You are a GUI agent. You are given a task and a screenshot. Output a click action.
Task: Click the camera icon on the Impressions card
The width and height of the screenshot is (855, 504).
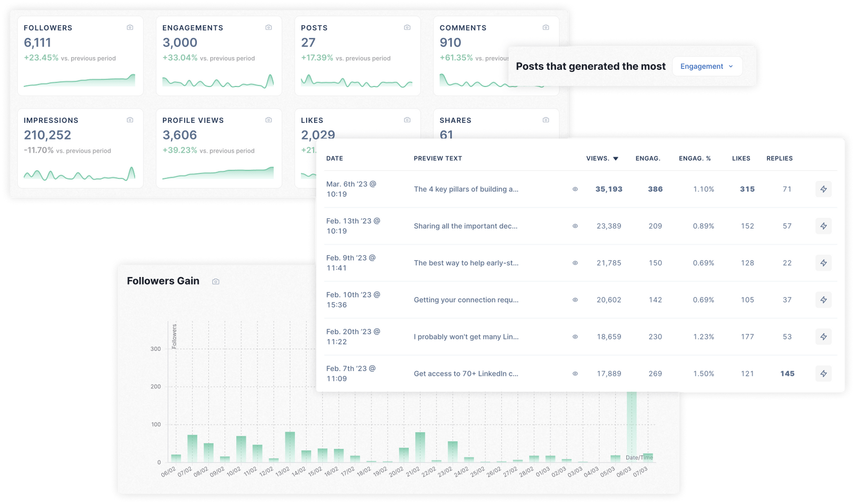pyautogui.click(x=129, y=120)
